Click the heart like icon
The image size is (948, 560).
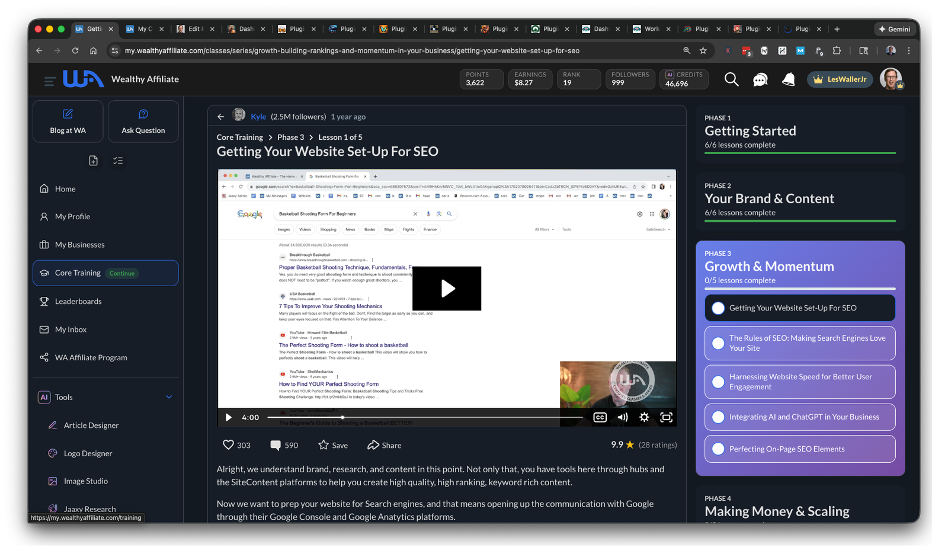coord(228,445)
